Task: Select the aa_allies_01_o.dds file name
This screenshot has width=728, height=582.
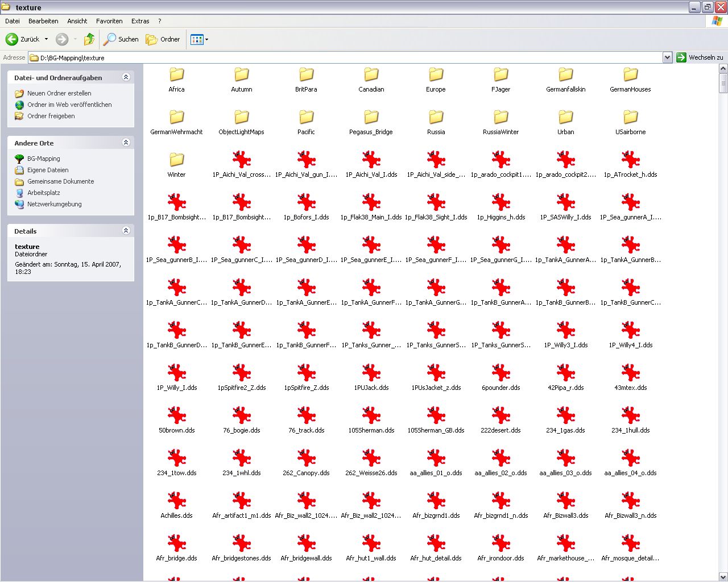Action: click(x=436, y=473)
